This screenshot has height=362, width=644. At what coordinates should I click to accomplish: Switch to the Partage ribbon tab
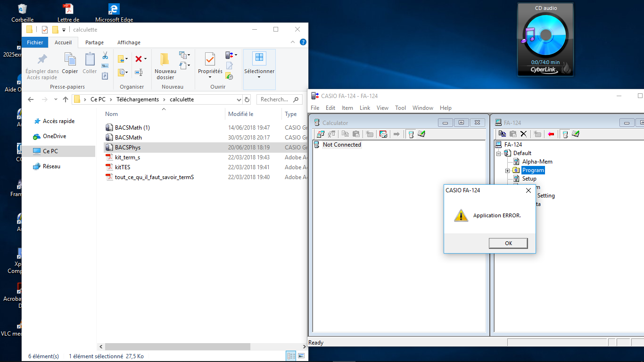click(94, 42)
